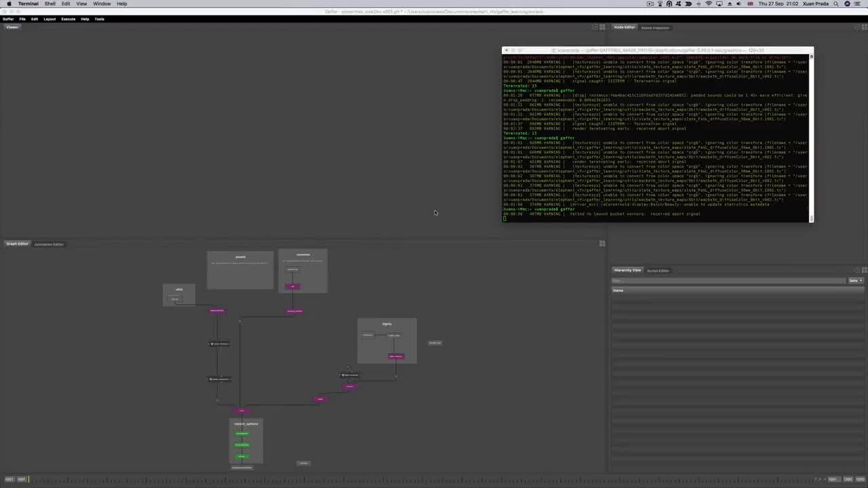Select the magenta node below utils backdrop
The width and height of the screenshot is (868, 488).
tap(217, 311)
